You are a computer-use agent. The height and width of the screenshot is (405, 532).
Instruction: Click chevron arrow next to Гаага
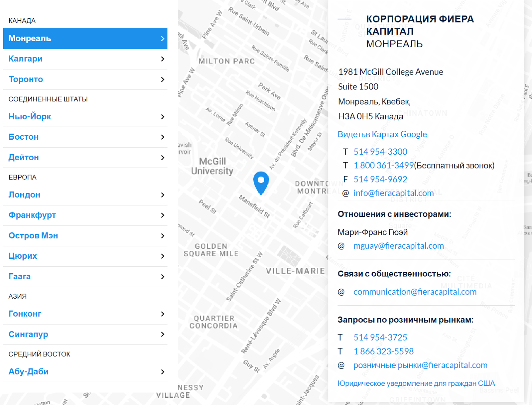pyautogui.click(x=163, y=277)
